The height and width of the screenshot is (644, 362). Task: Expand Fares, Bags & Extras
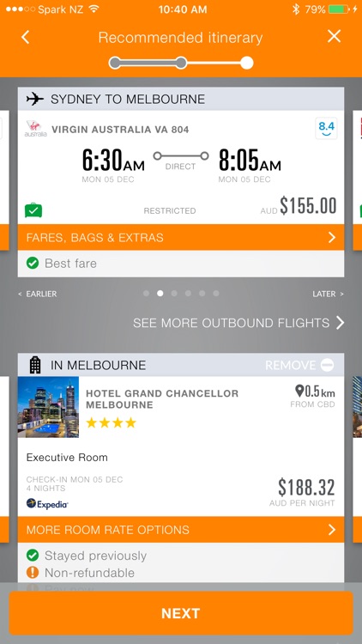(x=181, y=237)
